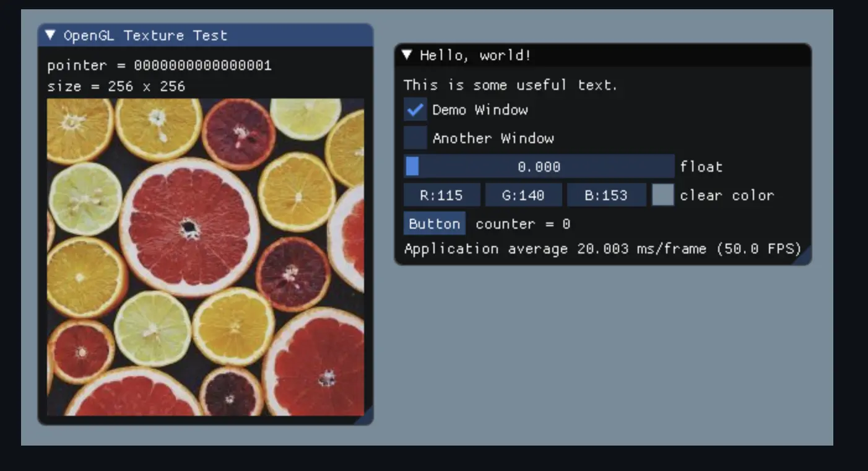868x471 pixels.
Task: Click the fruit texture image
Action: click(206, 257)
